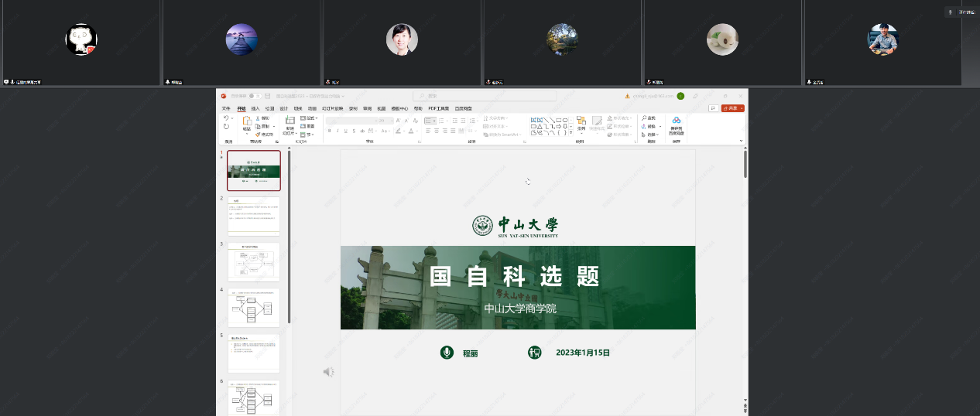Open the File menu tab
This screenshot has height=416, width=980.
(x=226, y=108)
